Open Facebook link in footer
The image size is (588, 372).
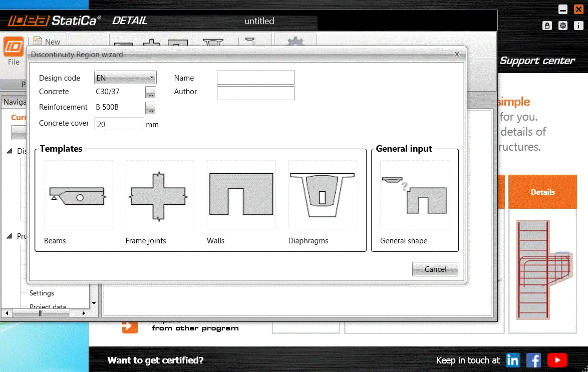point(533,360)
